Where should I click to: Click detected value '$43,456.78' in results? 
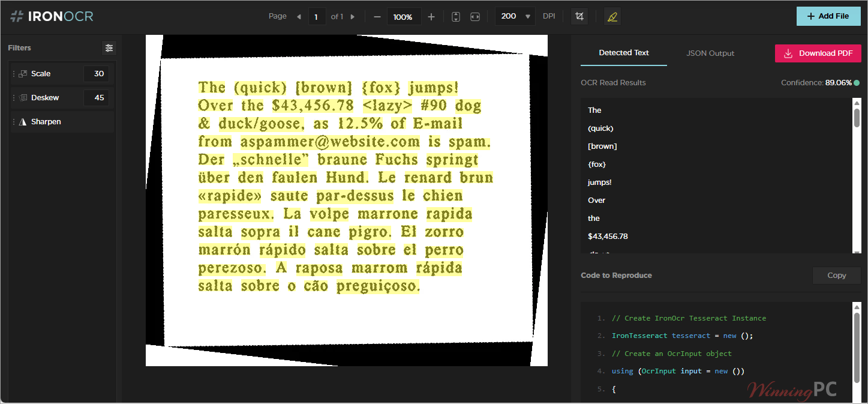pyautogui.click(x=608, y=237)
